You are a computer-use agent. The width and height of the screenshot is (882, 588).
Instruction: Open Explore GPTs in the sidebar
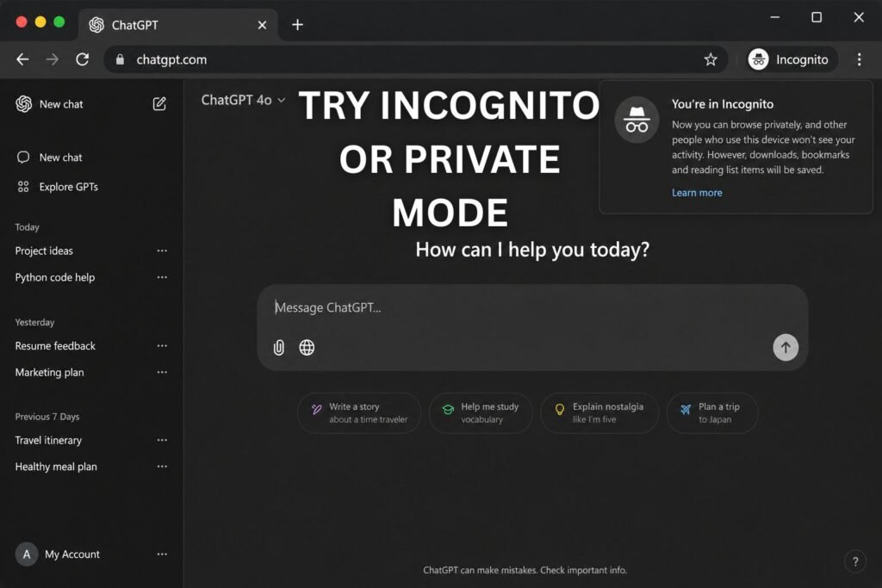(x=58, y=187)
